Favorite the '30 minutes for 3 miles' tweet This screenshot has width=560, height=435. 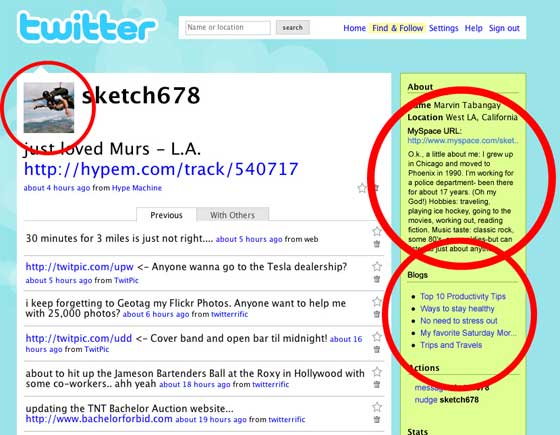pyautogui.click(x=377, y=231)
